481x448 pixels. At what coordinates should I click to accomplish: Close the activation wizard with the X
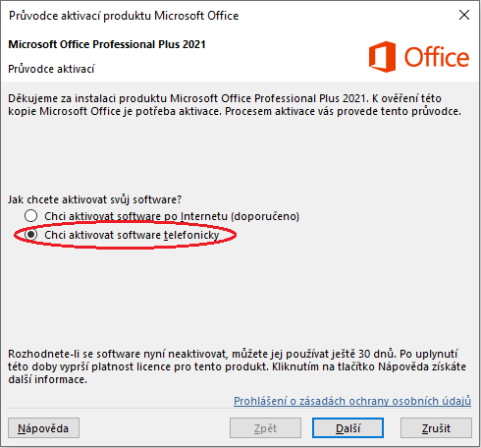[x=464, y=15]
